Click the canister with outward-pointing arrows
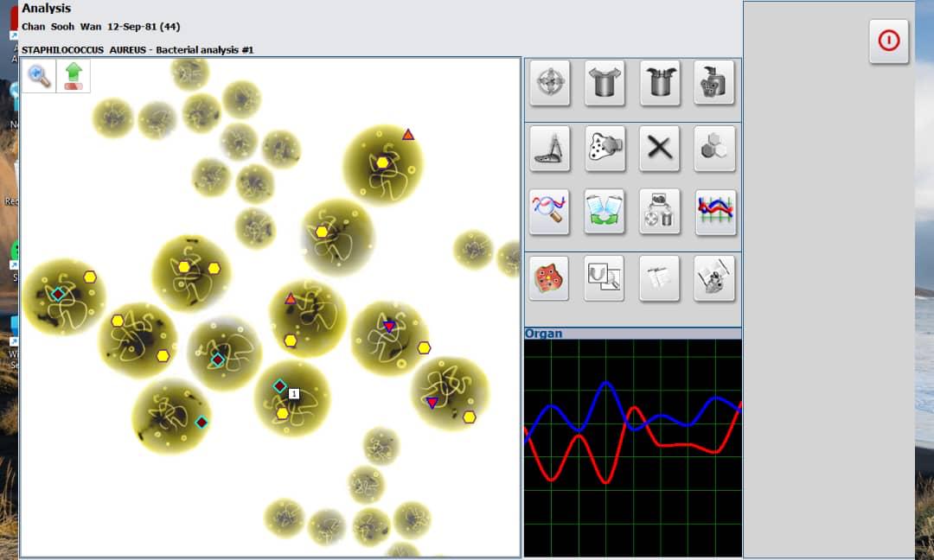The width and height of the screenshot is (934, 560). click(605, 83)
